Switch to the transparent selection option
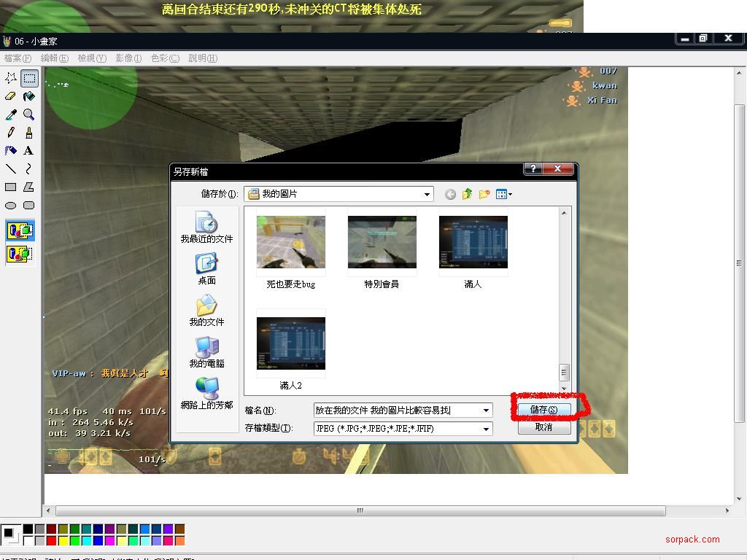 click(20, 254)
